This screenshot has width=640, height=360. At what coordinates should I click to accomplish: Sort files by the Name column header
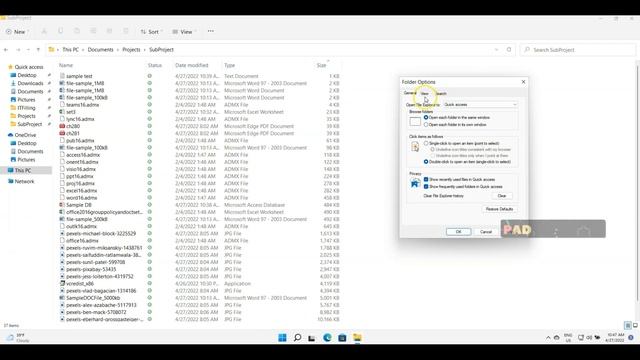click(x=66, y=65)
